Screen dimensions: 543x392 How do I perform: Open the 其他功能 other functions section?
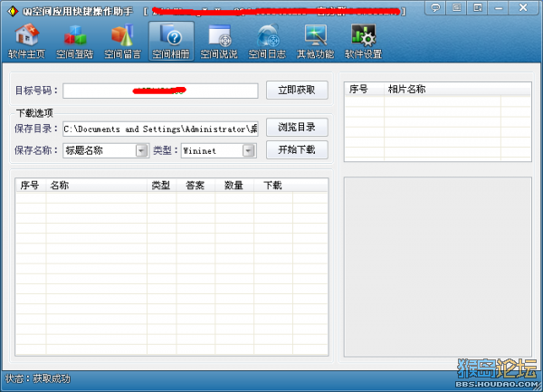tap(316, 41)
